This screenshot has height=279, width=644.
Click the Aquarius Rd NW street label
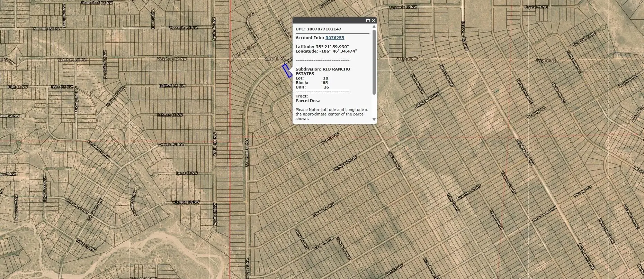[x=468, y=193]
